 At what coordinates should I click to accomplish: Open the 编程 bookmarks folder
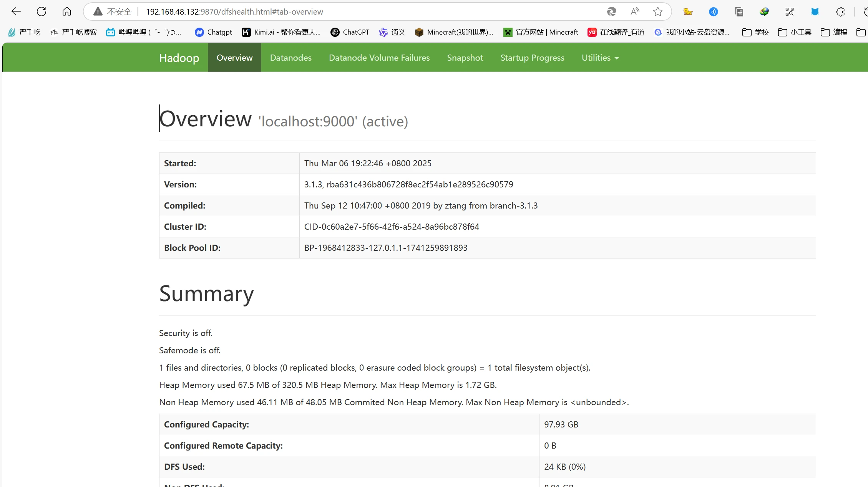click(x=834, y=32)
